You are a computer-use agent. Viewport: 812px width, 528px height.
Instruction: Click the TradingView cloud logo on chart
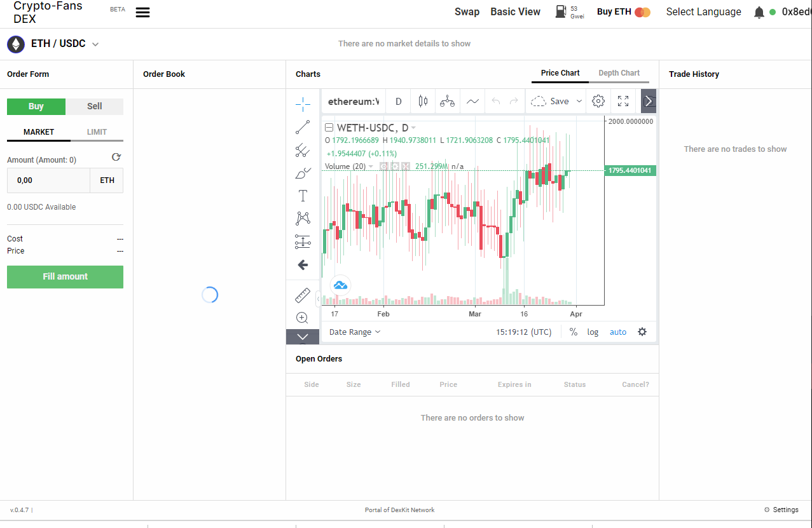pos(340,285)
